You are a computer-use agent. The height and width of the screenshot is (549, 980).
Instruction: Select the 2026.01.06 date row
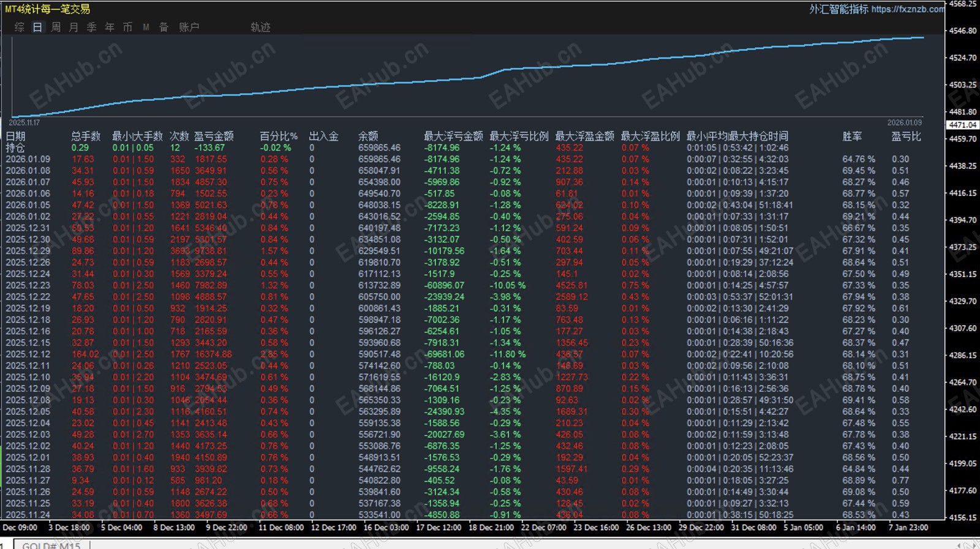point(28,193)
